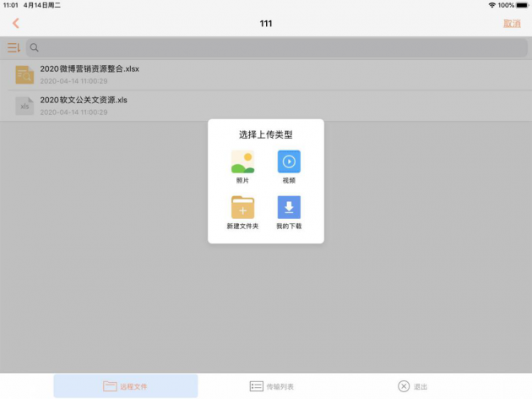Click the xlsx file icon

(24, 74)
